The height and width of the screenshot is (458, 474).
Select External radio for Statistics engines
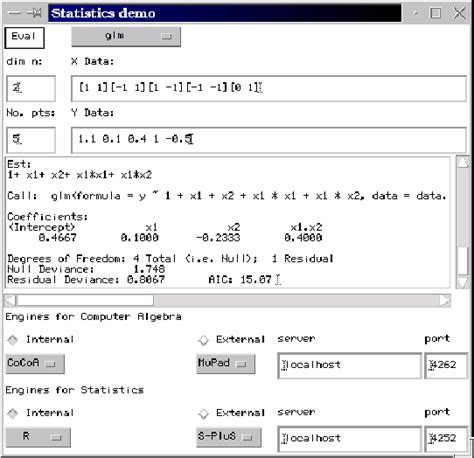[203, 413]
